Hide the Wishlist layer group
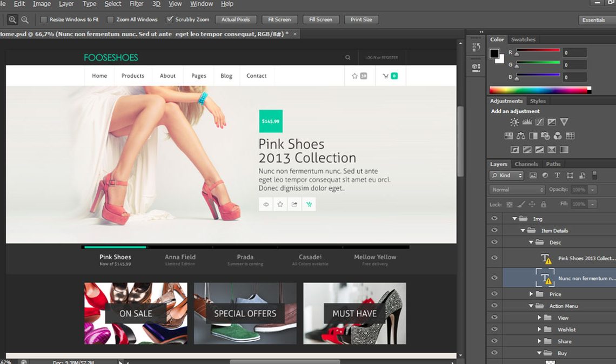Viewport: 616px width, 364px height. [x=493, y=329]
